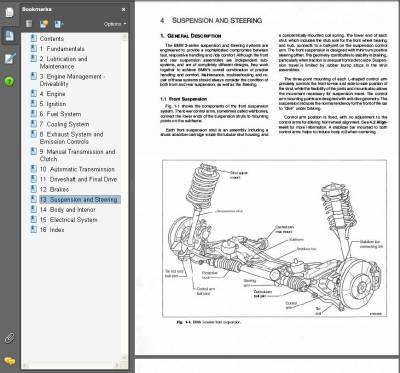Open the Page Thumbnails panel icon
The image size is (400, 373).
pyautogui.click(x=9, y=13)
